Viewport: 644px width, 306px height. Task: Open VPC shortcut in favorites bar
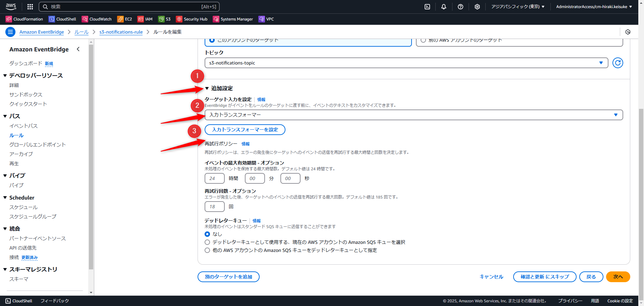click(x=266, y=19)
